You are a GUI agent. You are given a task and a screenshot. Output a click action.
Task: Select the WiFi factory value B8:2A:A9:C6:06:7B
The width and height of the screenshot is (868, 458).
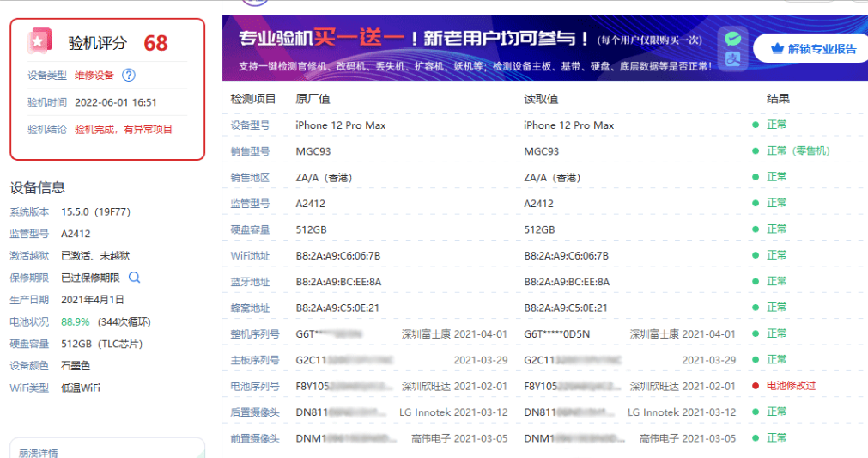coord(337,255)
